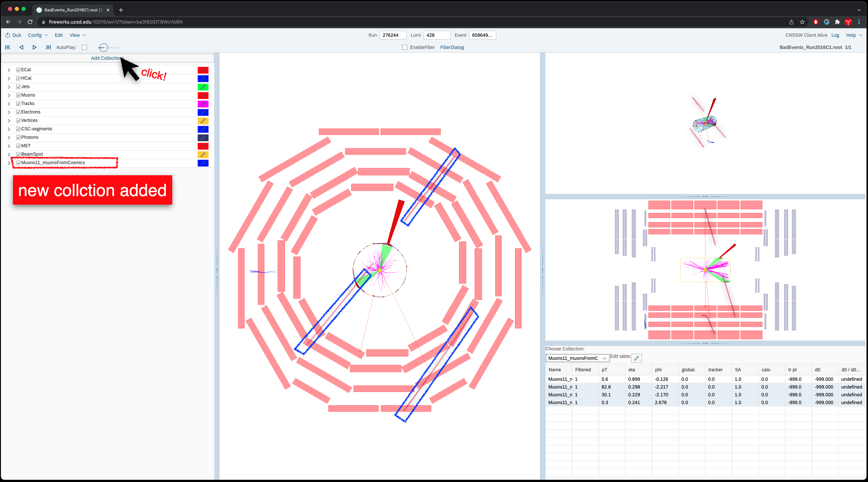Expand the CSC-segments tree row

coord(9,129)
